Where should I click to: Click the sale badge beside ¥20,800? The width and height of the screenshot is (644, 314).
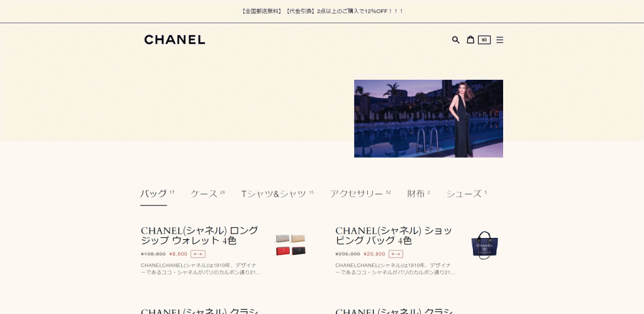coord(396,254)
